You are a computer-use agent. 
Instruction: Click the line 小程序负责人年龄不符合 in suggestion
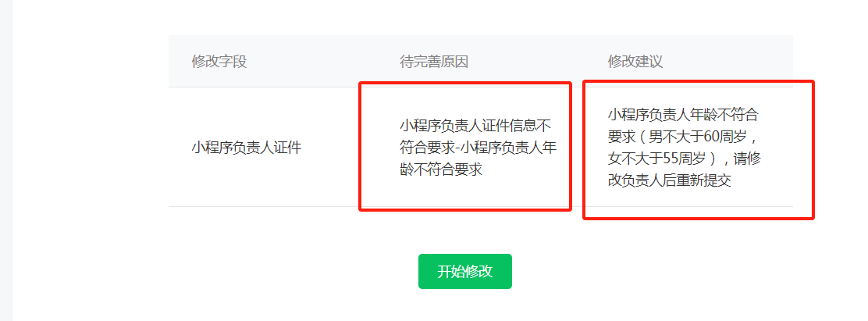pos(683,115)
